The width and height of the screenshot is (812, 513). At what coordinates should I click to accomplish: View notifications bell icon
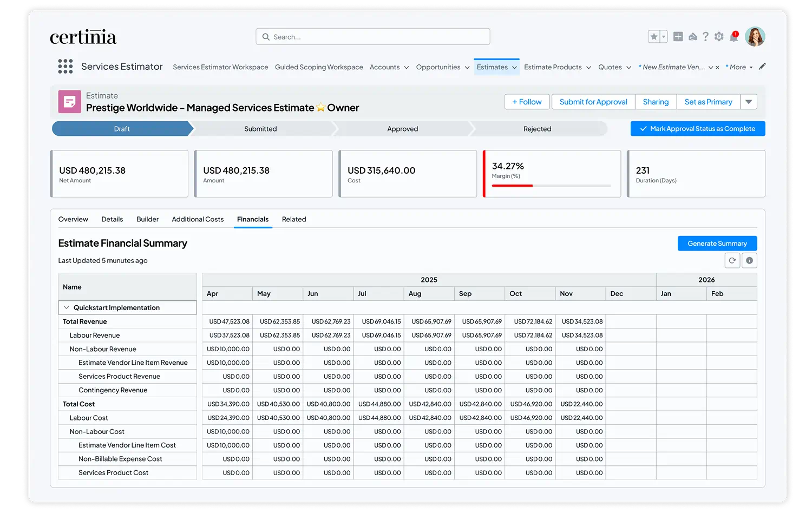coord(734,37)
